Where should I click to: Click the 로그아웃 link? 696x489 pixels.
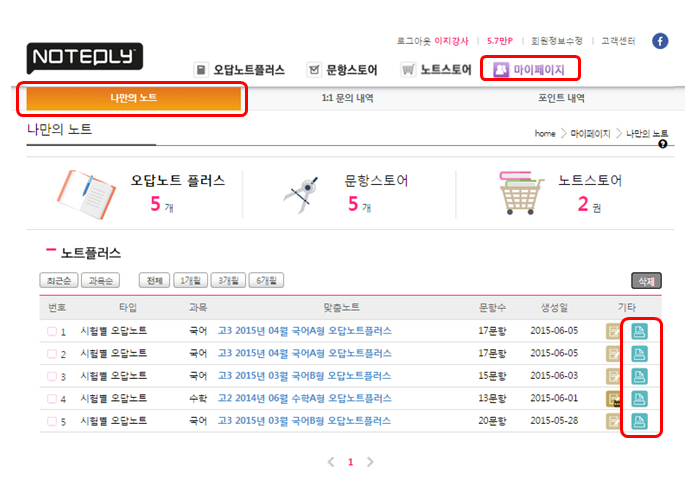point(414,41)
